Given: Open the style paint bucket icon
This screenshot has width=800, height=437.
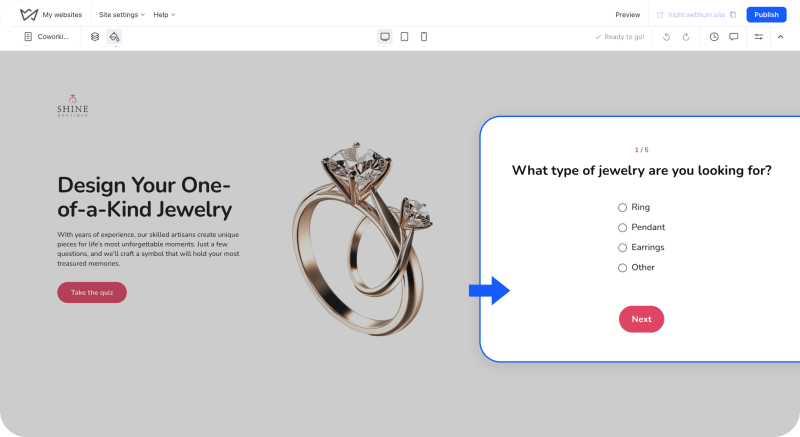Looking at the screenshot, I should [114, 37].
